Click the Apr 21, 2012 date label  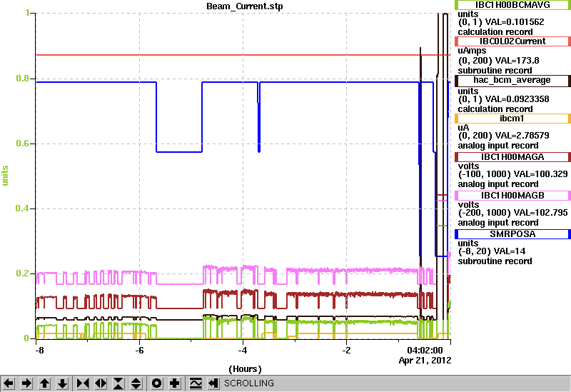[425, 361]
